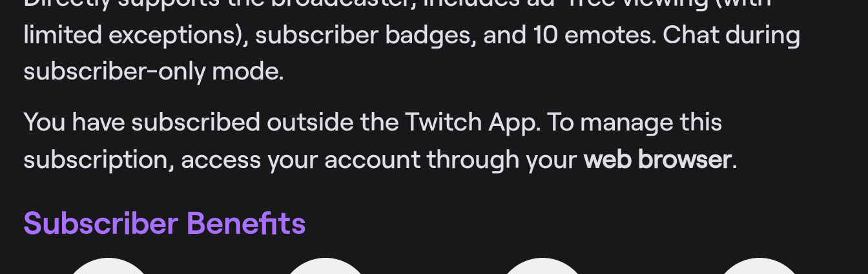The width and height of the screenshot is (868, 274).
Task: Click the 'through your' text before the link
Action: pyautogui.click(x=502, y=159)
